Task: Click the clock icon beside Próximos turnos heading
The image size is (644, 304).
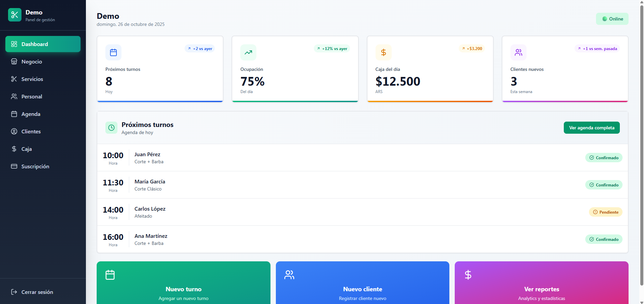Action: point(111,128)
